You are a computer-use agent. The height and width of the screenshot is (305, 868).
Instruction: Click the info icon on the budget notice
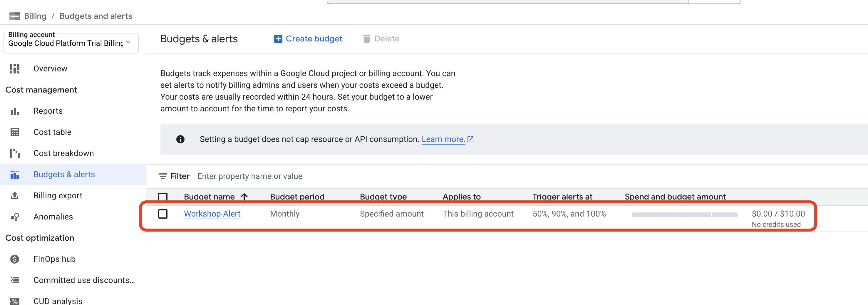point(180,139)
